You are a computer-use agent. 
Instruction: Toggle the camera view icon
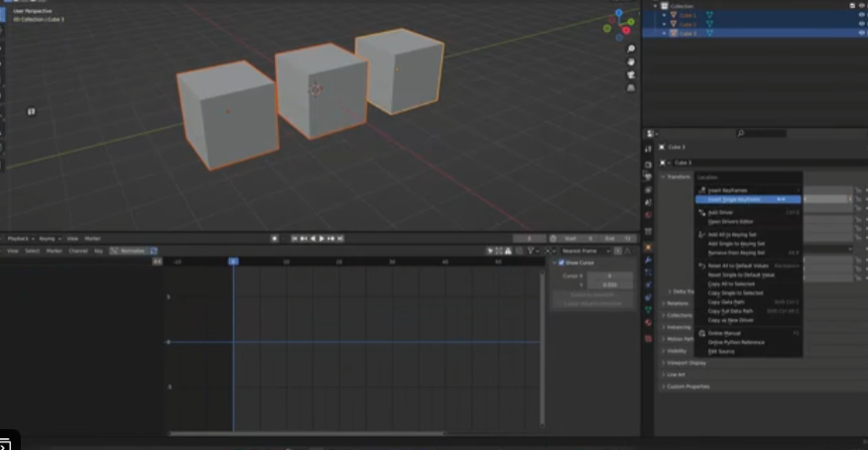[631, 74]
